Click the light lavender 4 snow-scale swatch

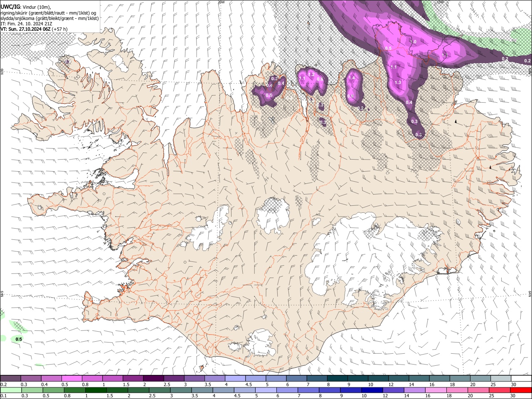point(235,378)
